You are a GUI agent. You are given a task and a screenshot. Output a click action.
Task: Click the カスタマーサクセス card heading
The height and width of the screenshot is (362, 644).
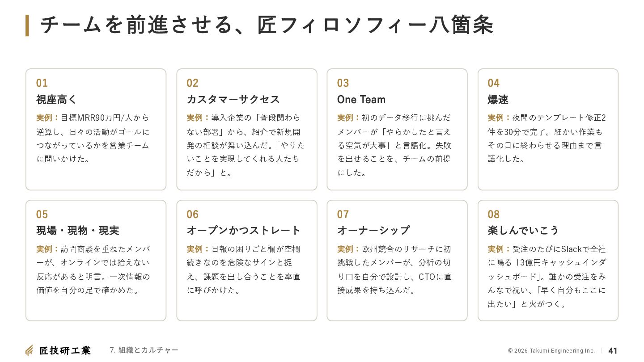tap(233, 99)
